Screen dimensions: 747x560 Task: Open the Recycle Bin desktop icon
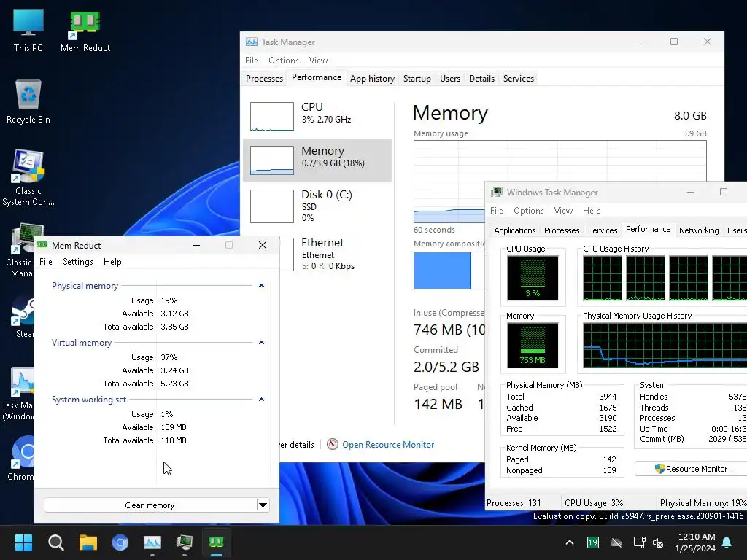coord(28,101)
